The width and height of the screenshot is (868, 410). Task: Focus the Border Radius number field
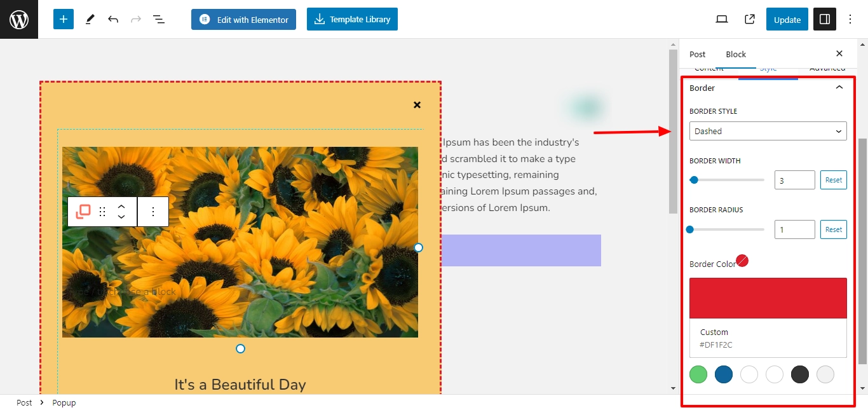pyautogui.click(x=794, y=229)
